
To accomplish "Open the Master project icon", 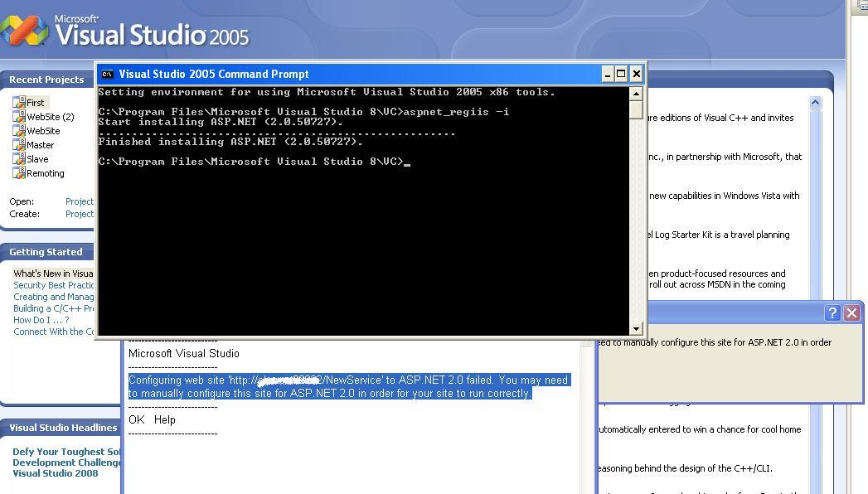I will 19,144.
